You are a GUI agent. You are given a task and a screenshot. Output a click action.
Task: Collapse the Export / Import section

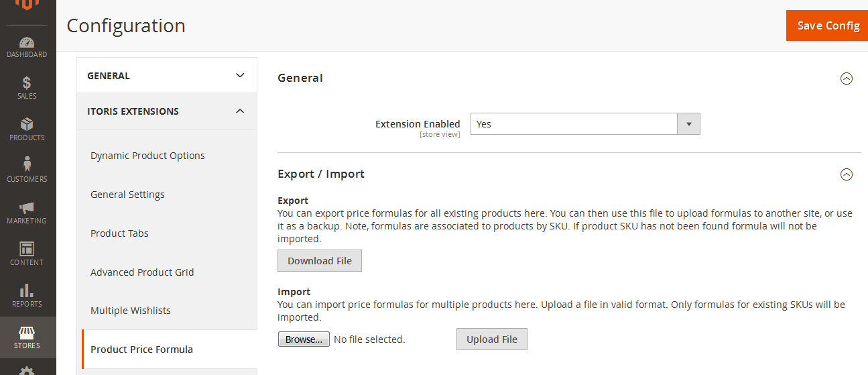(846, 174)
